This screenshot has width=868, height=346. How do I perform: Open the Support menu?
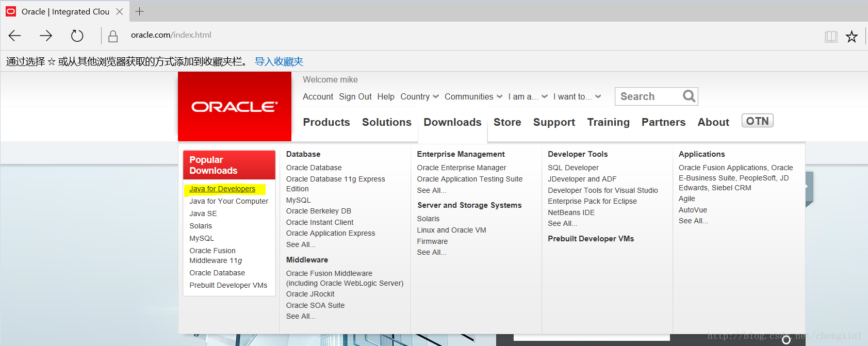pyautogui.click(x=554, y=122)
